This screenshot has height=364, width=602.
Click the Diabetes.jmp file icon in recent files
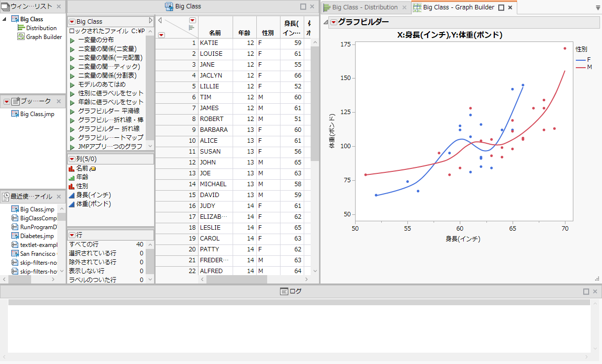(15, 236)
